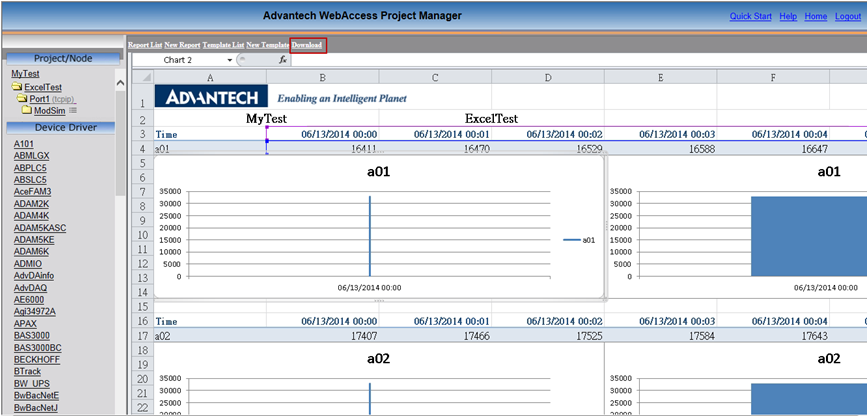Click the Port1 folder icon
This screenshot has height=417, width=868.
(x=22, y=99)
